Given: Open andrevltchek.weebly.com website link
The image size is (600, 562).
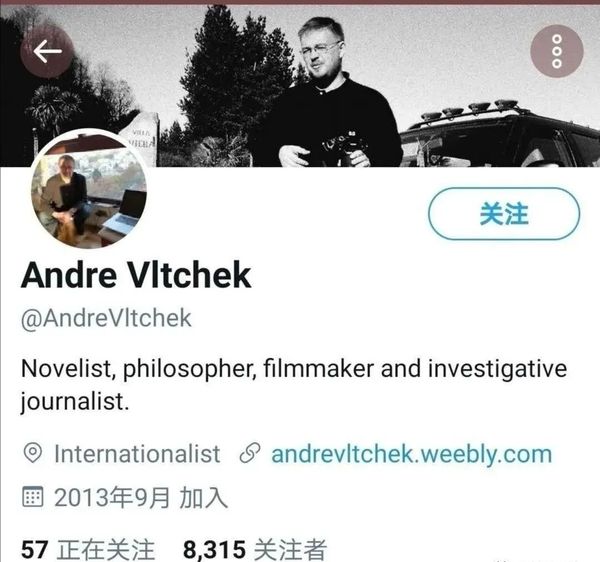Looking at the screenshot, I should point(412,454).
